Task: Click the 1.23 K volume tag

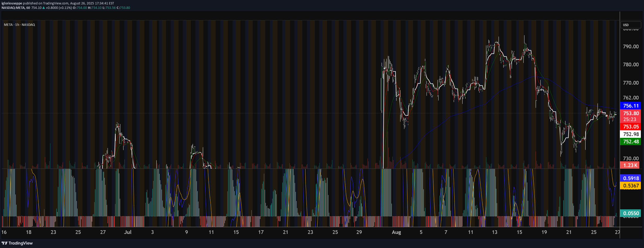Action: (630, 165)
